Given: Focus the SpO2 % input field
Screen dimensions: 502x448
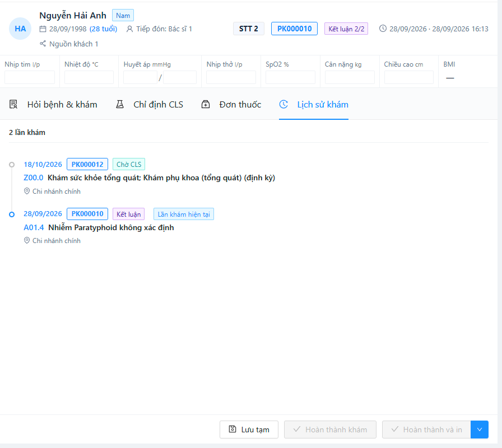Looking at the screenshot, I should pyautogui.click(x=290, y=77).
